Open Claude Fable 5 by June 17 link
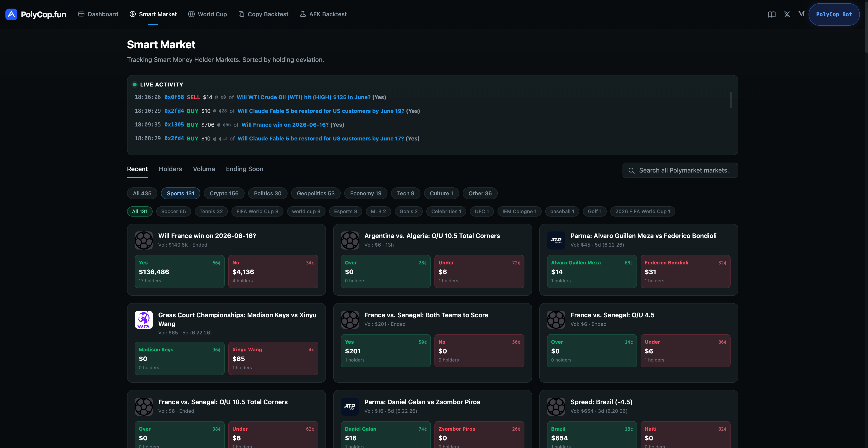Image resolution: width=868 pixels, height=448 pixels. pyautogui.click(x=321, y=139)
